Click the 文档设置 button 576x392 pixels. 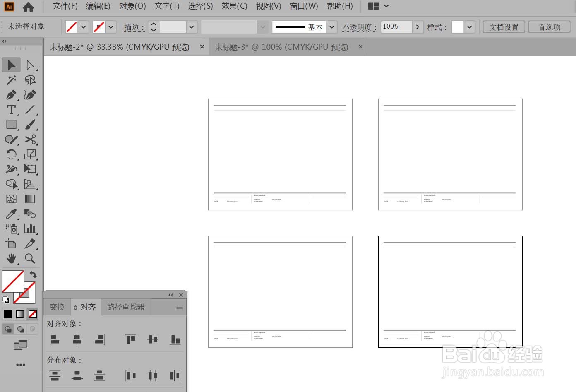(x=504, y=27)
